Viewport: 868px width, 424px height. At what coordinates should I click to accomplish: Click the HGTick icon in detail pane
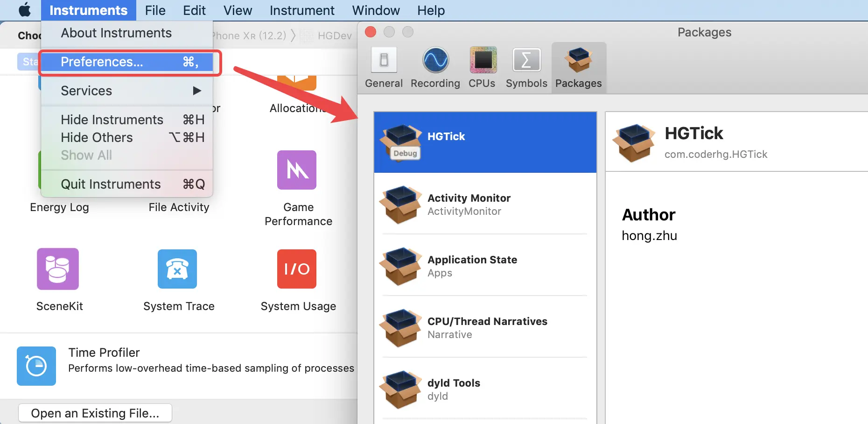pyautogui.click(x=634, y=143)
